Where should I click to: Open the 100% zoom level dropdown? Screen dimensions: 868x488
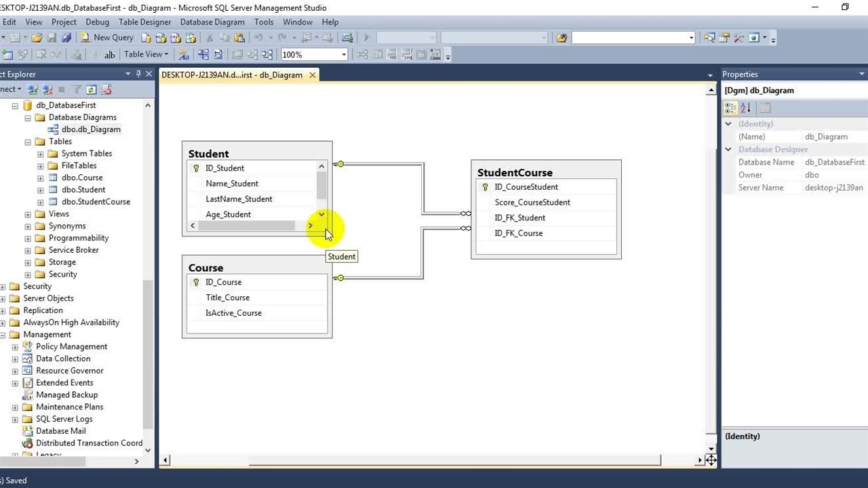coord(344,55)
